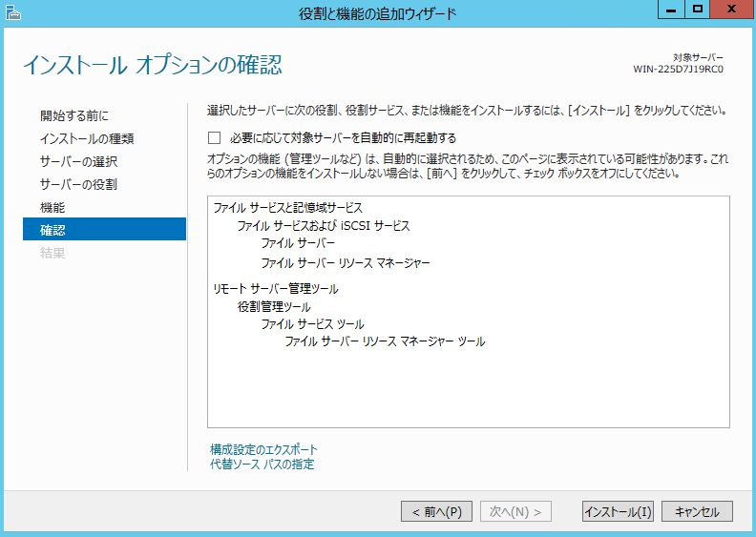Click the highlighted 確認 step
Image resolution: width=756 pixels, height=537 pixels.
click(53, 230)
